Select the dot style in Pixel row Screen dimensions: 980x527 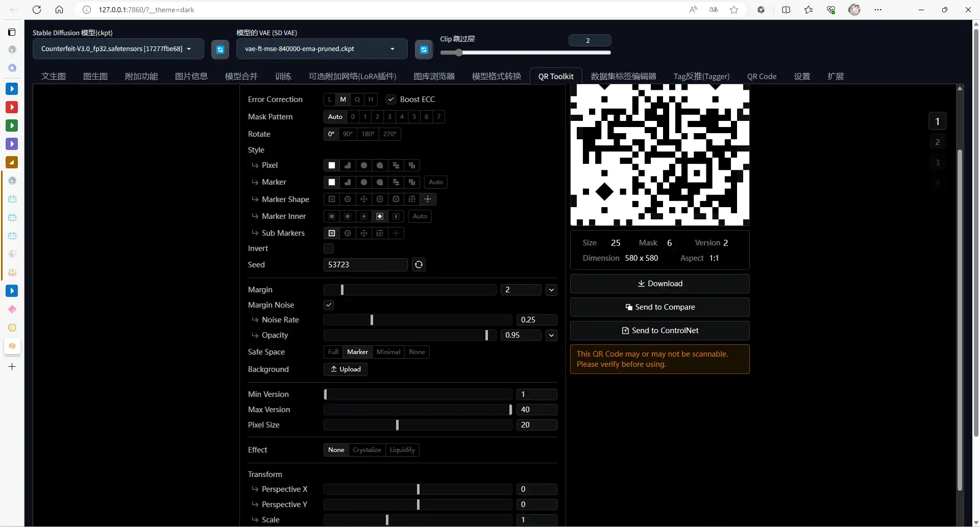pyautogui.click(x=363, y=165)
